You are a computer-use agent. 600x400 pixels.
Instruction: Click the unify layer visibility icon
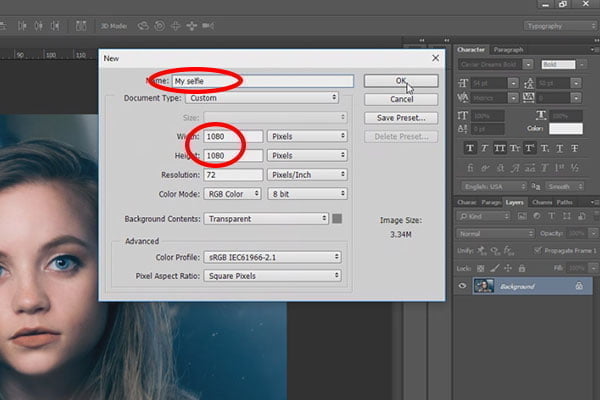tap(495, 251)
